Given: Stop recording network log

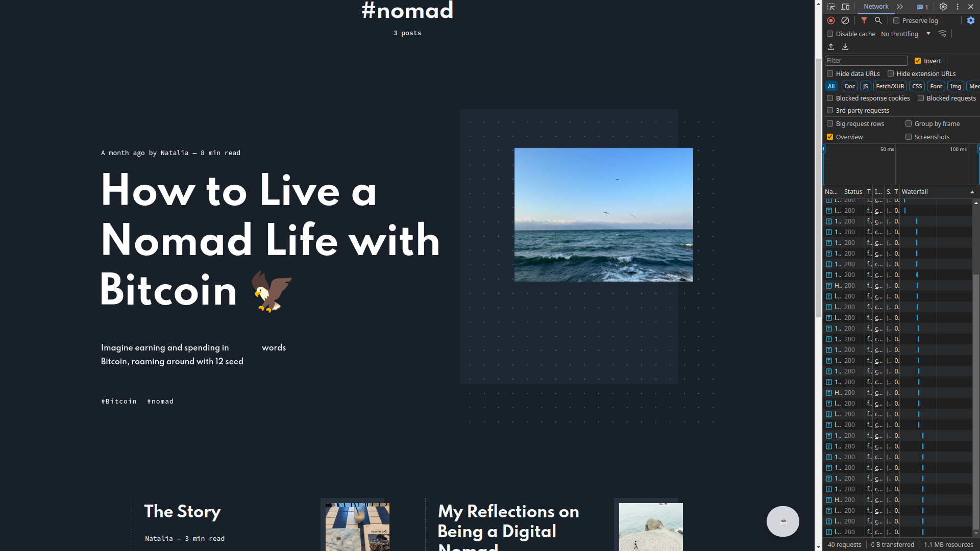Looking at the screenshot, I should (831, 20).
